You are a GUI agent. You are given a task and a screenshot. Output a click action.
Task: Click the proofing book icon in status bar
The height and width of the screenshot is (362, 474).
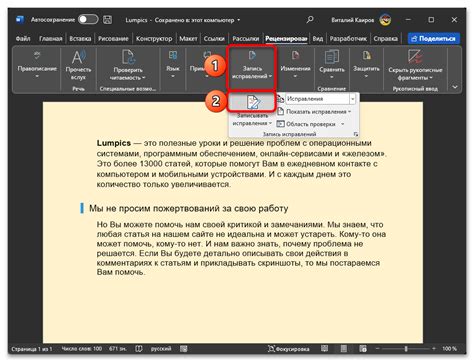139,349
